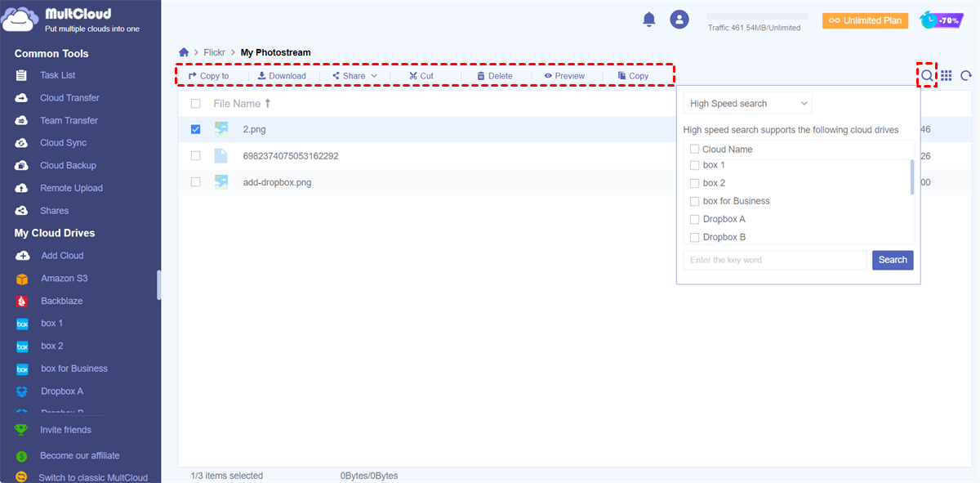Screen dimensions: 980x483
Task: Open the High Speed search dropdown
Action: pos(748,104)
